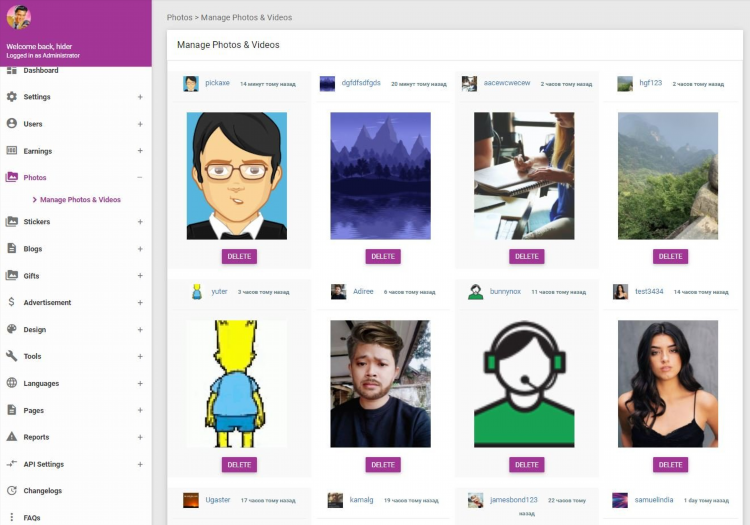
Task: Click the Advertisement dollar icon
Action: click(x=11, y=302)
